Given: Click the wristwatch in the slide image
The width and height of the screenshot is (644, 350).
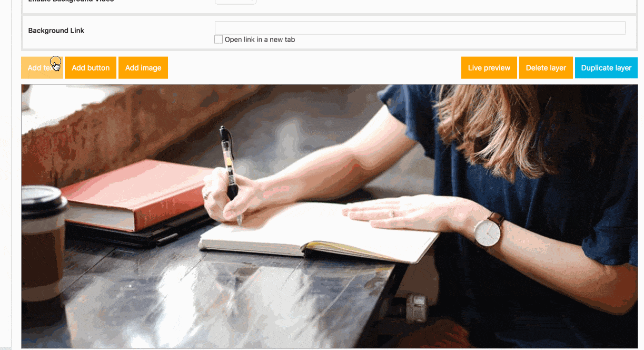Looking at the screenshot, I should [x=488, y=230].
